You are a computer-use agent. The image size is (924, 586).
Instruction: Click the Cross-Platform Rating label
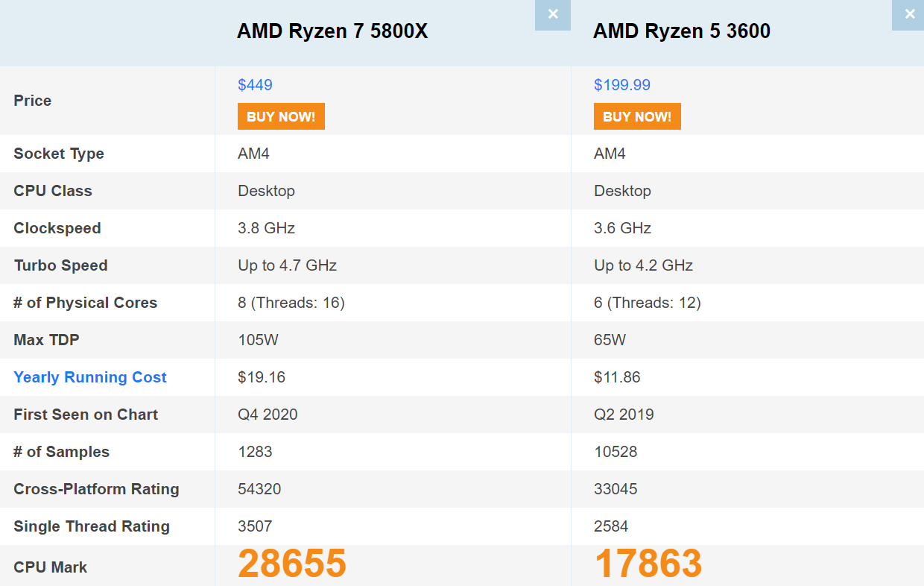click(96, 489)
